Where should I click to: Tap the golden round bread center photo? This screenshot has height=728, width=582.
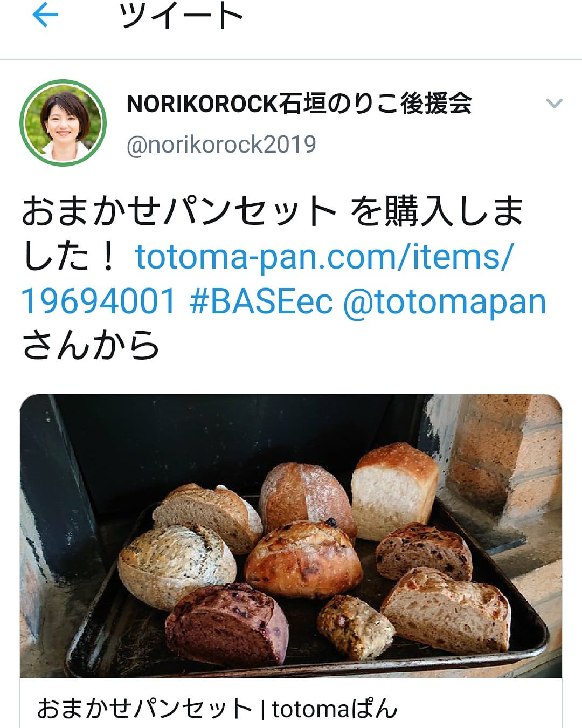303,559
